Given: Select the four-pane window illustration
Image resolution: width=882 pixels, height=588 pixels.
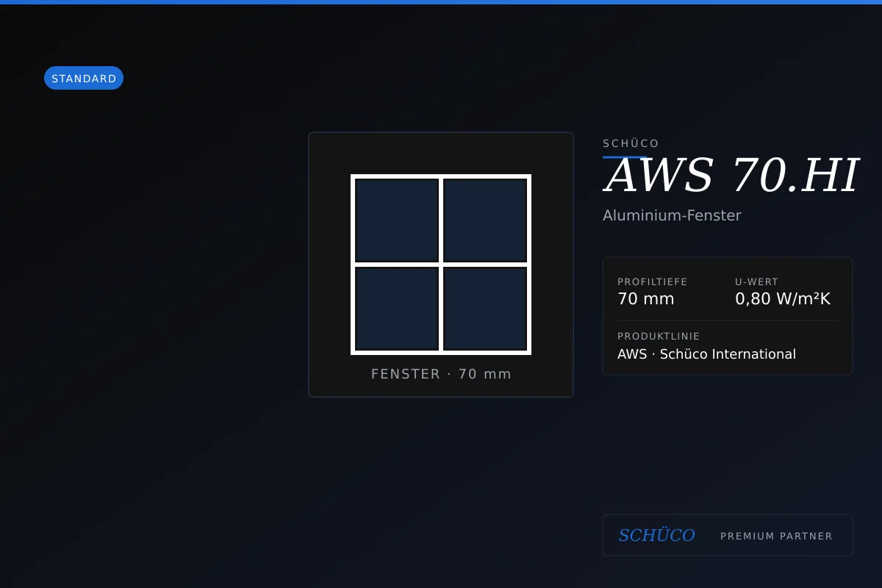Looking at the screenshot, I should click(x=441, y=265).
